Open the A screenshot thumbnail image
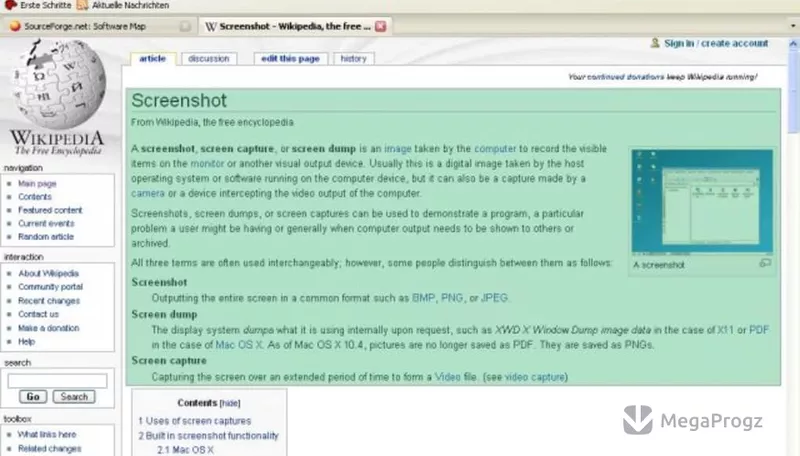The image size is (800, 456). [702, 201]
